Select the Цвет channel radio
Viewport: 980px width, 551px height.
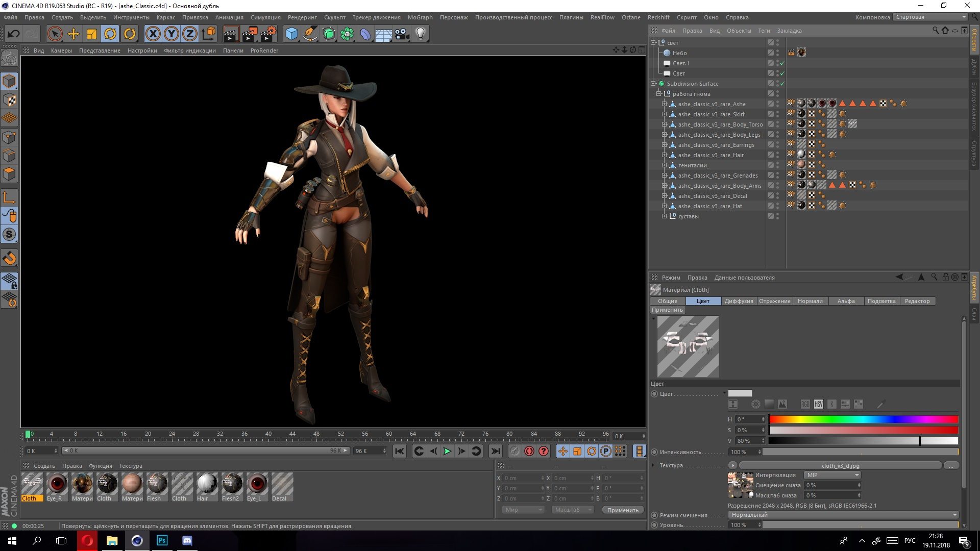click(654, 394)
